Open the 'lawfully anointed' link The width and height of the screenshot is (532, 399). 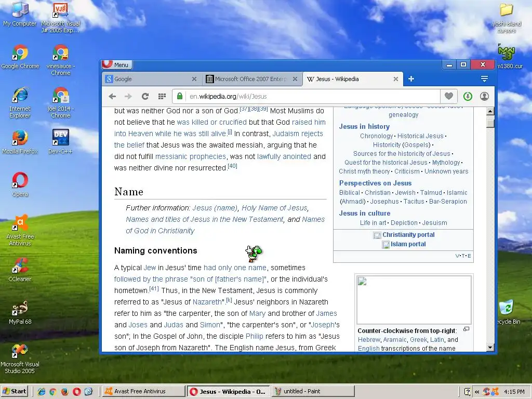pos(284,156)
